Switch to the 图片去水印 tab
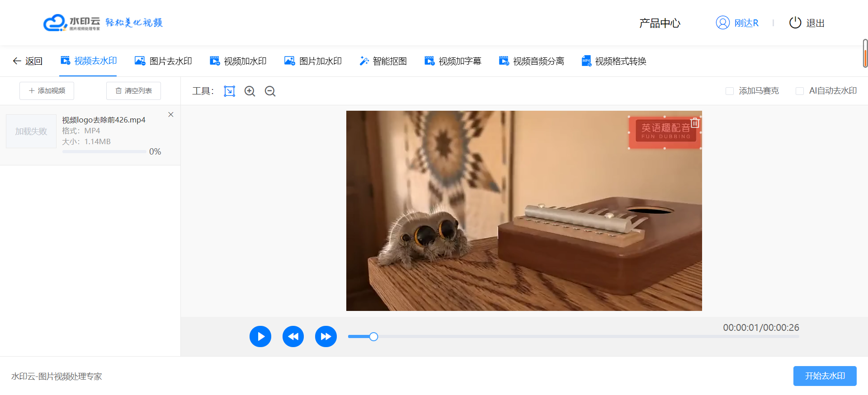868x395 pixels. (x=163, y=61)
